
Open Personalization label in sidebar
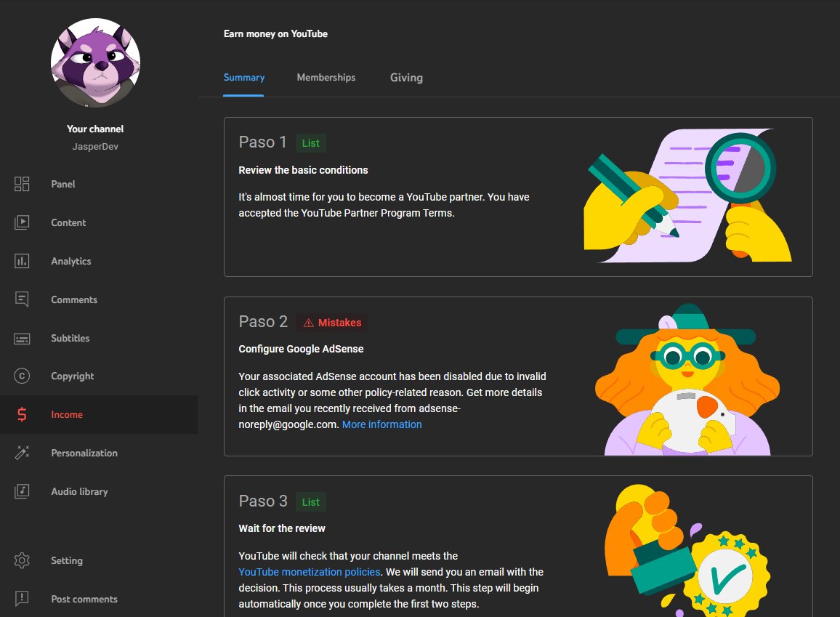(x=84, y=453)
